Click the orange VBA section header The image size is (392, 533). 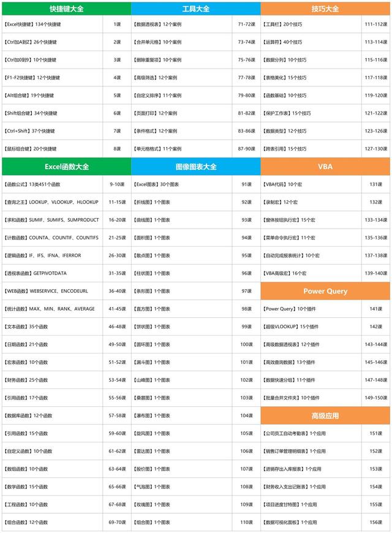tap(325, 167)
